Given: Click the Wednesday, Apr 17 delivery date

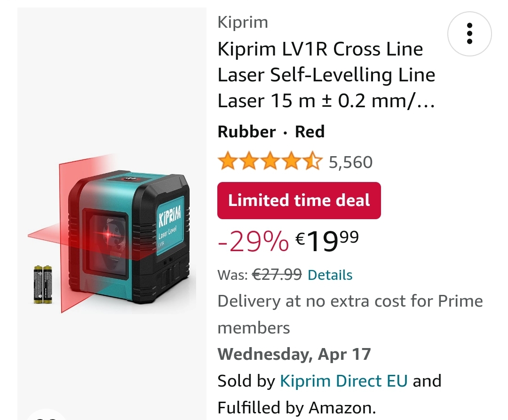Looking at the screenshot, I should [x=294, y=354].
